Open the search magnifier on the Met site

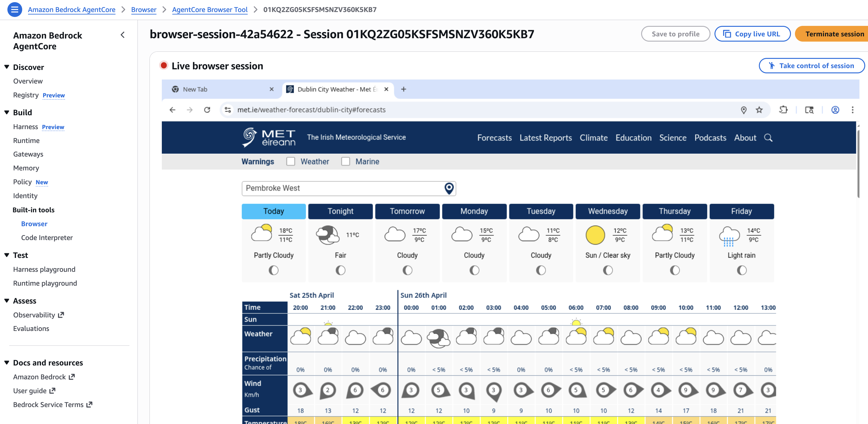coord(769,137)
